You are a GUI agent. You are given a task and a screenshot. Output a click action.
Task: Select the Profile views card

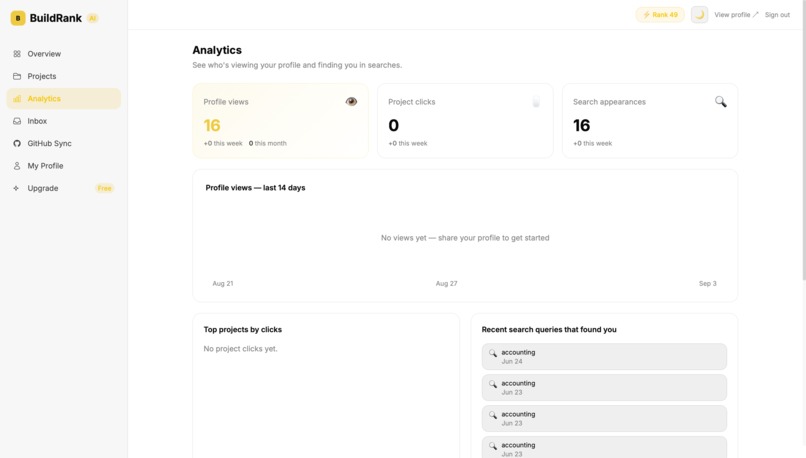point(280,121)
